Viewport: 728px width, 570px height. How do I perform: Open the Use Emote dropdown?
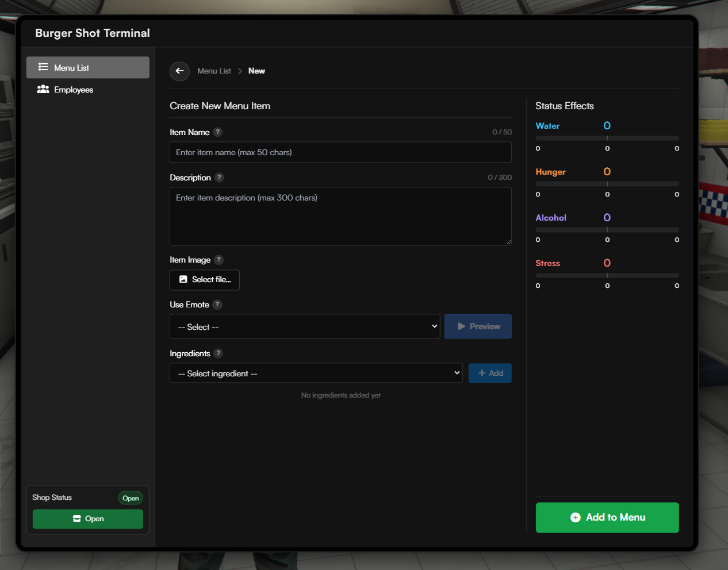305,326
